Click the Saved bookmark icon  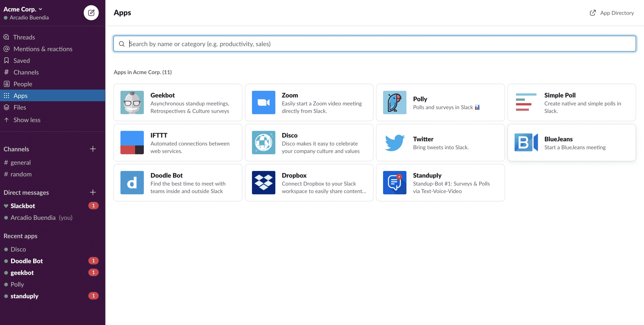pos(6,60)
